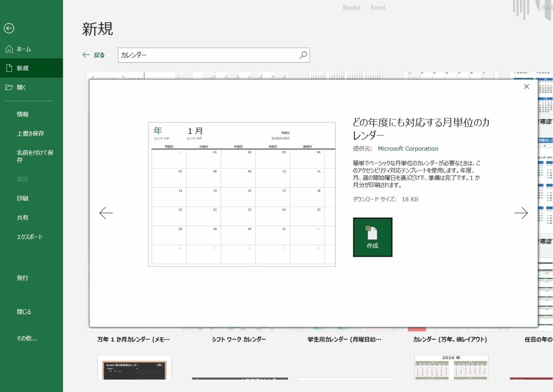Select シフト ワーク カレンダー template

click(239, 339)
